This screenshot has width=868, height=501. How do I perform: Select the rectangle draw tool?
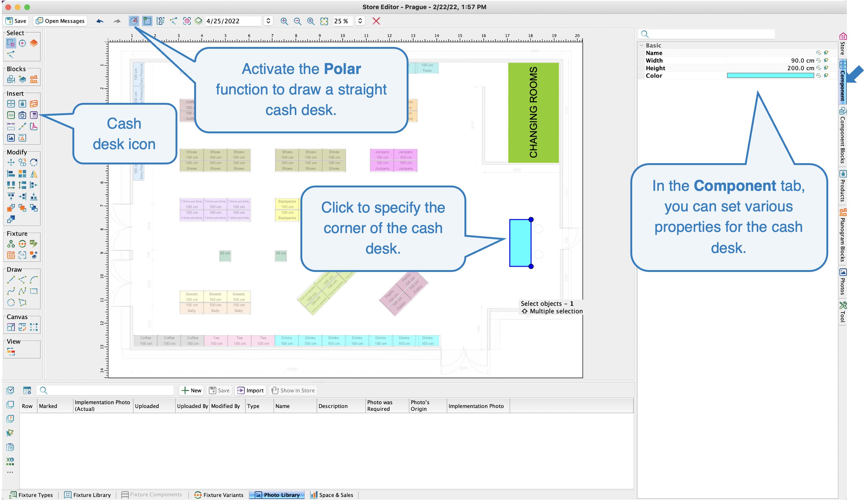[x=34, y=291]
